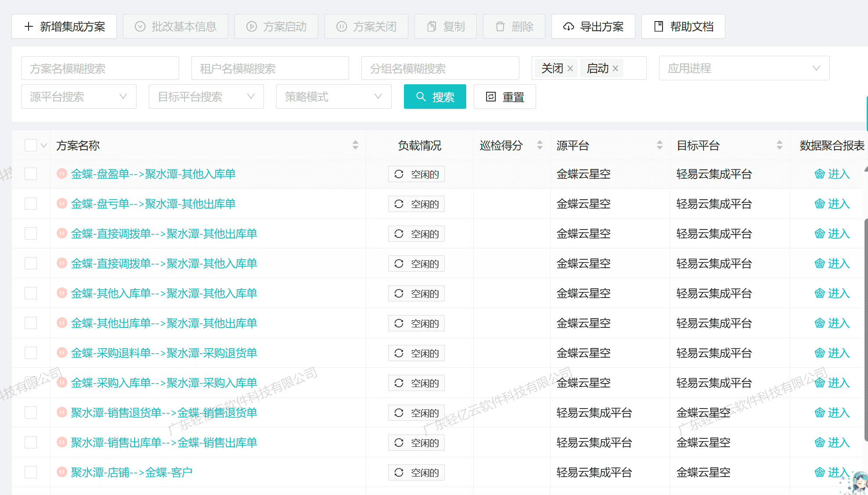
Task: Enter report for 金蝶-直接调拨单-->聚水潭-其他出库单
Action: coord(832,233)
